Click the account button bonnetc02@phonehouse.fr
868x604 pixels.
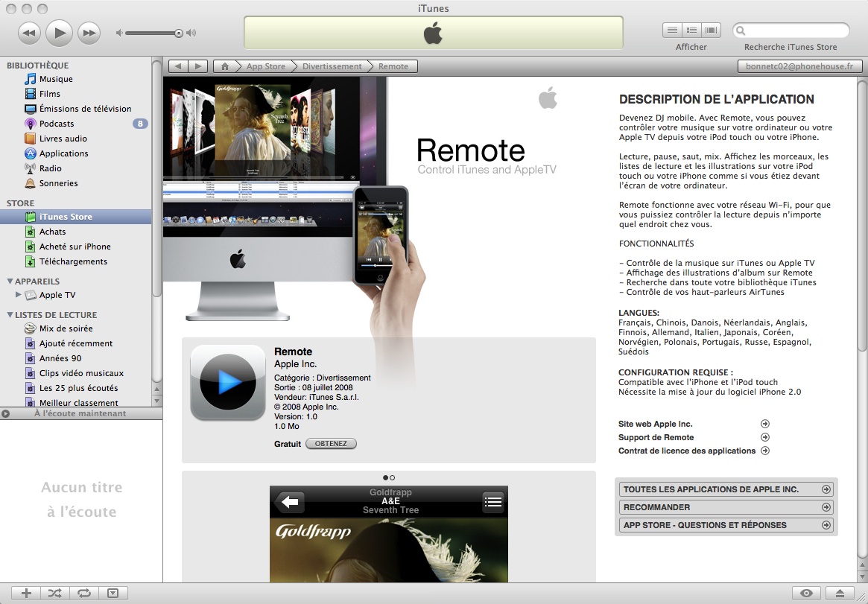coord(799,66)
